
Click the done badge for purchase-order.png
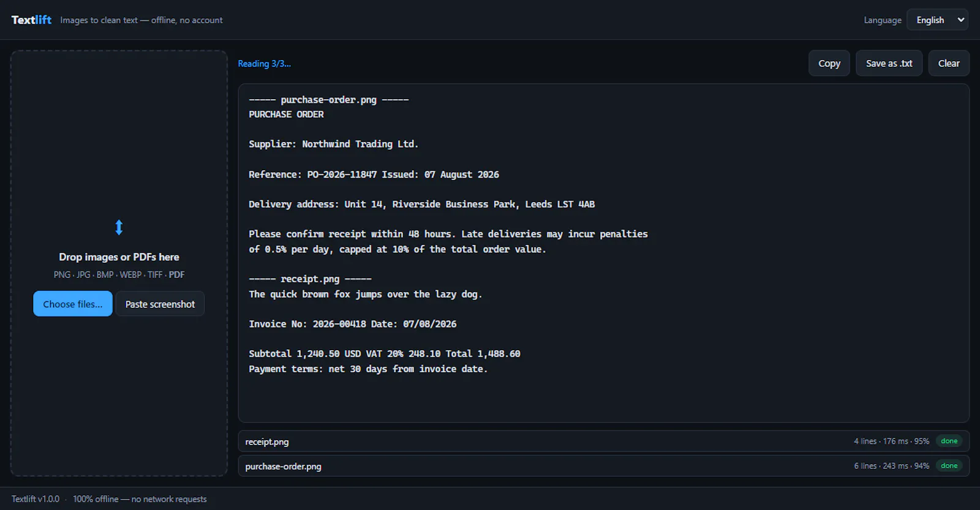point(949,466)
